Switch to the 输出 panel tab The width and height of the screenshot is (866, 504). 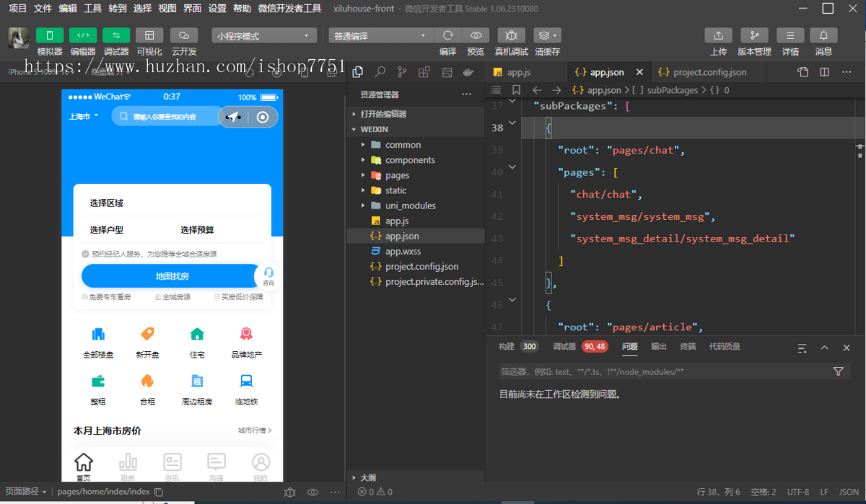[659, 347]
